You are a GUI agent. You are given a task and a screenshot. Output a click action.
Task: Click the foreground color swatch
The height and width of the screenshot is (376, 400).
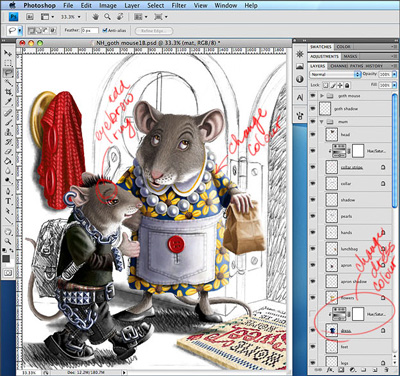pyautogui.click(x=6, y=258)
